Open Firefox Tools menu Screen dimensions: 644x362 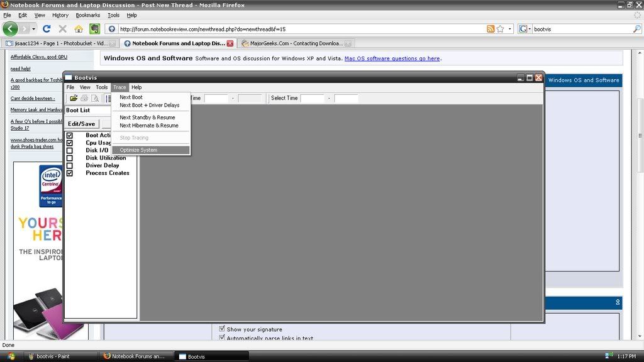[113, 15]
